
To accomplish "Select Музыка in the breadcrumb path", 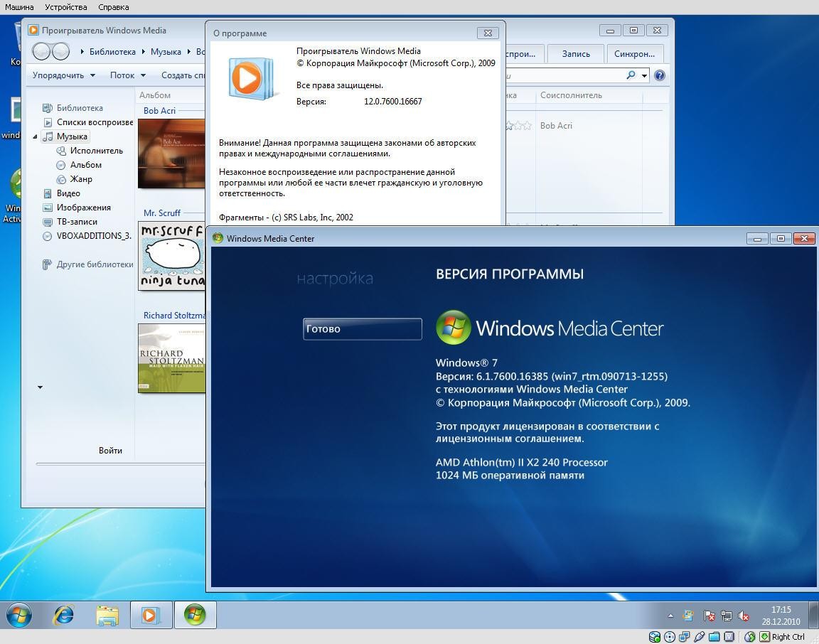I will (x=166, y=52).
